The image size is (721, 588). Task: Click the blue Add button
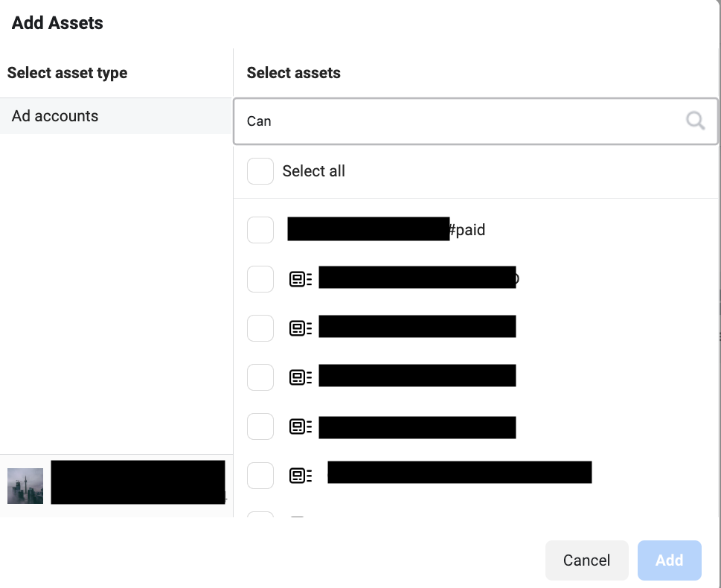pyautogui.click(x=670, y=560)
